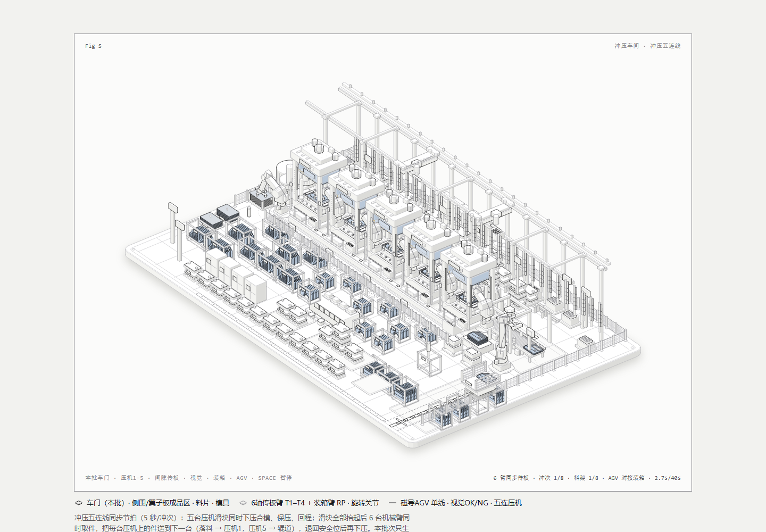This screenshot has height=532, width=766.
Task: Click the "料架 1/8" status entry
Action: click(586, 478)
